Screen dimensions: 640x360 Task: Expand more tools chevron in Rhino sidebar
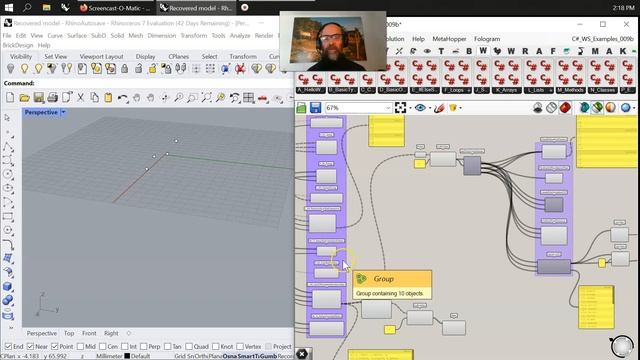click(11, 327)
